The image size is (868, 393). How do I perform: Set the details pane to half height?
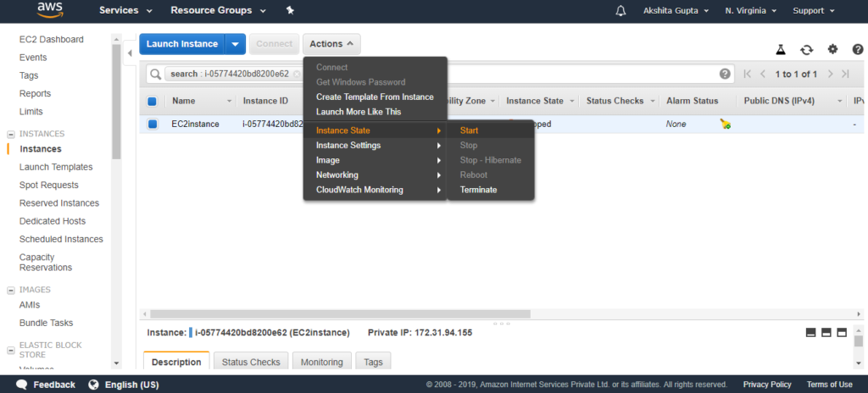point(826,333)
